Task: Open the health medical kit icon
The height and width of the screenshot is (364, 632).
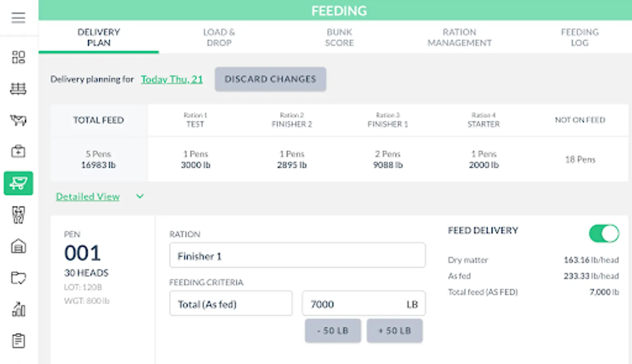Action: click(x=18, y=152)
